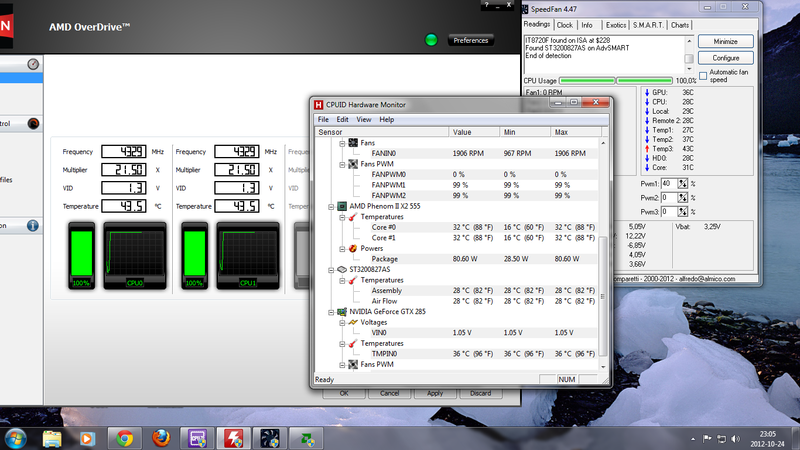Image resolution: width=800 pixels, height=450 pixels.
Task: Open the Action Center flag tray icon
Action: click(x=707, y=439)
